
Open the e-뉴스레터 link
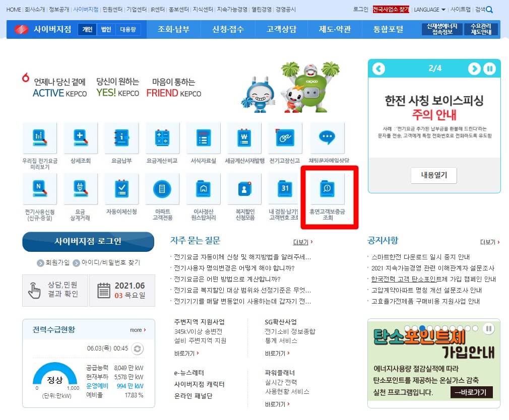pos(189,373)
